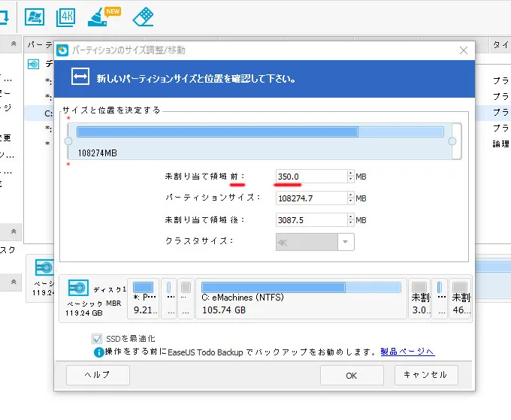Viewport: 511px width, 420px height.
Task: Toggle the SSDを最適化 checkbox
Action: pos(96,339)
